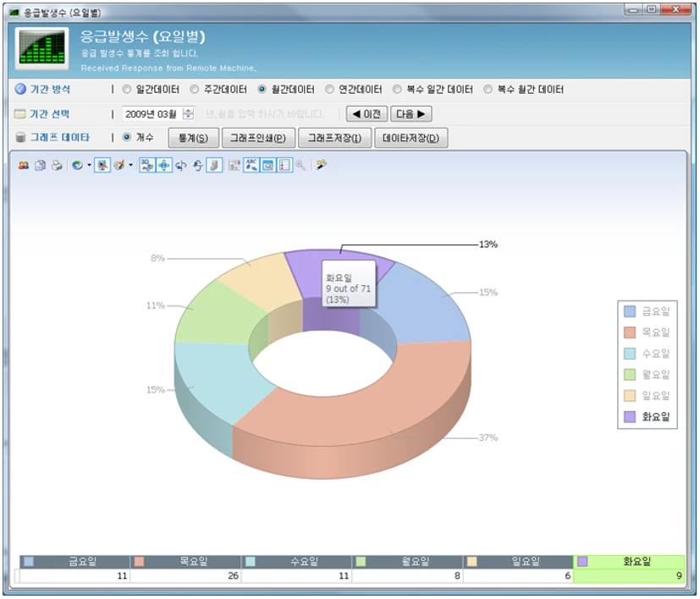Click the rotate vertically icon
Viewport: 700px width, 599px height.
pyautogui.click(x=197, y=166)
